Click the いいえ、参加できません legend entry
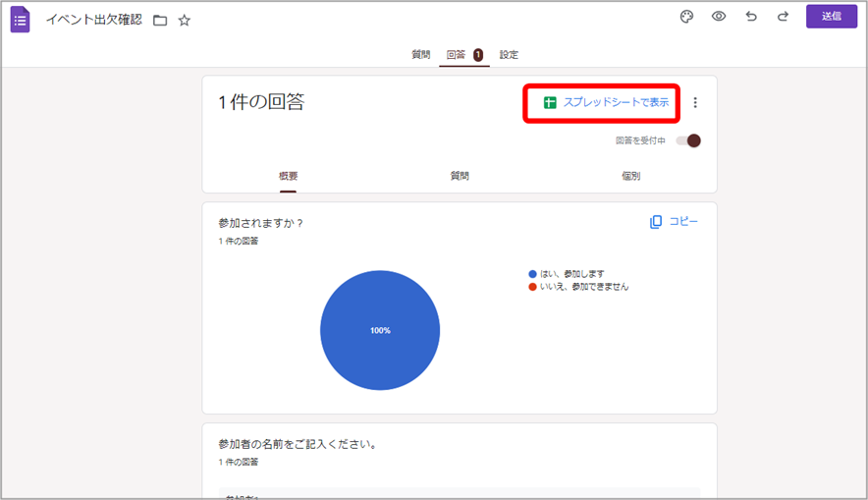The height and width of the screenshot is (500, 868). coord(578,286)
